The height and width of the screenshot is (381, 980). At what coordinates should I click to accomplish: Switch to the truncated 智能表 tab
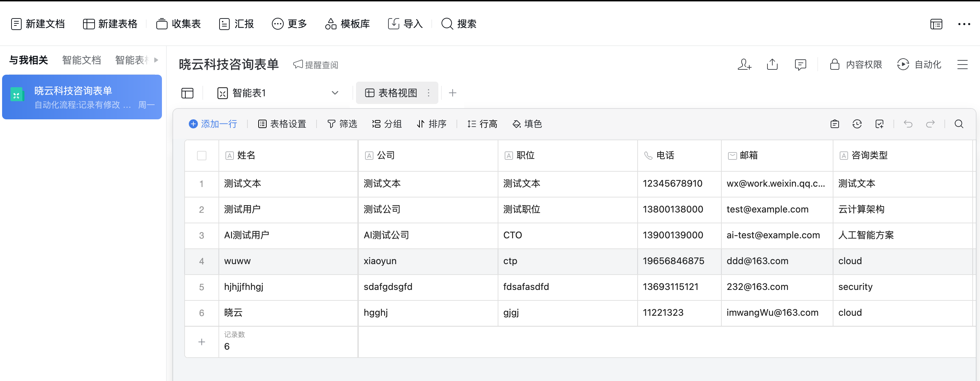pyautogui.click(x=132, y=60)
